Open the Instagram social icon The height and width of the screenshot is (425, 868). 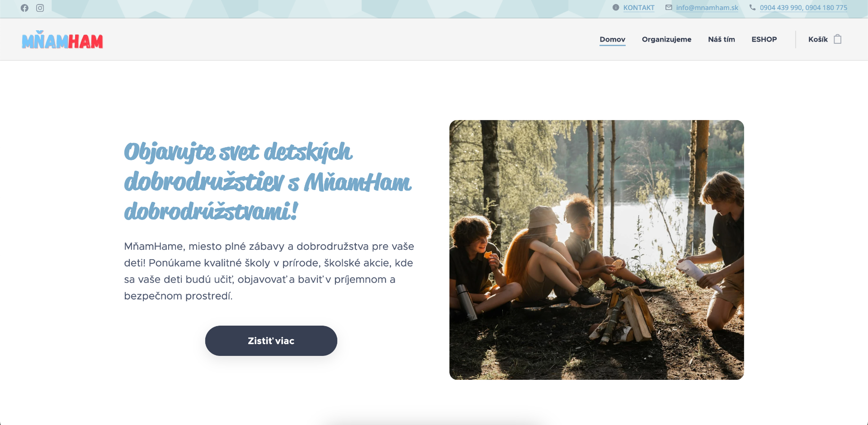click(40, 8)
